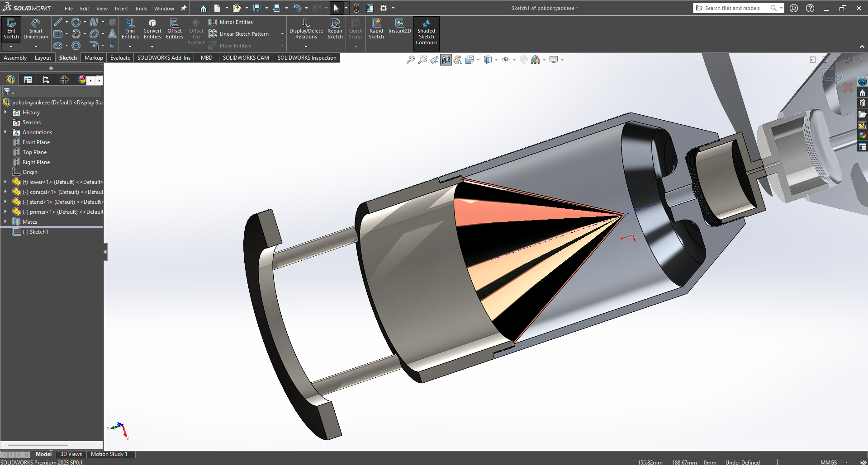Viewport: 868px width, 465px height.
Task: Select the sketch Text tool
Action: point(113,34)
